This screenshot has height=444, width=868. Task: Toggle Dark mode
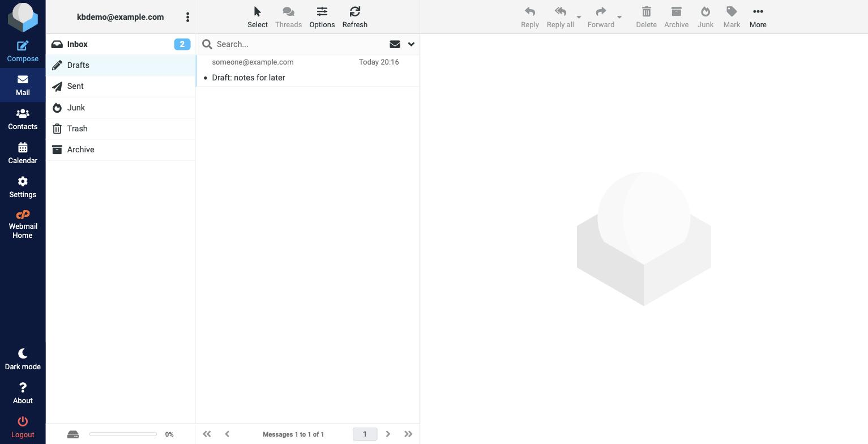[x=23, y=359]
